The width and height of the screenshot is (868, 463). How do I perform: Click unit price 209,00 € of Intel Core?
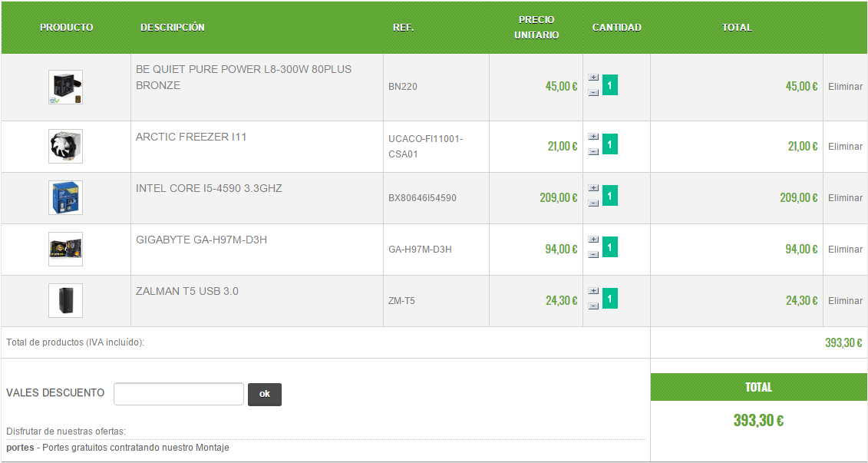coord(559,198)
